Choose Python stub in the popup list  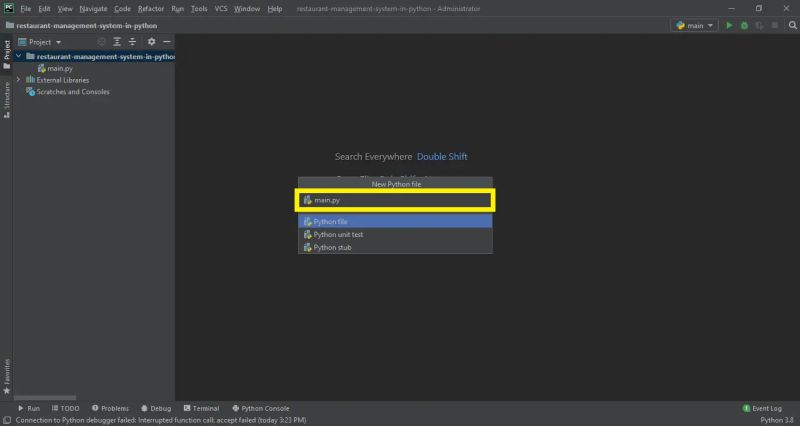(395, 247)
